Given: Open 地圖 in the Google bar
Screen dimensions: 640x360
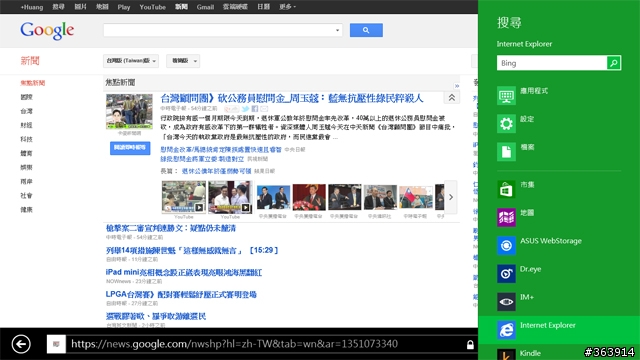Looking at the screenshot, I should coord(102,7).
